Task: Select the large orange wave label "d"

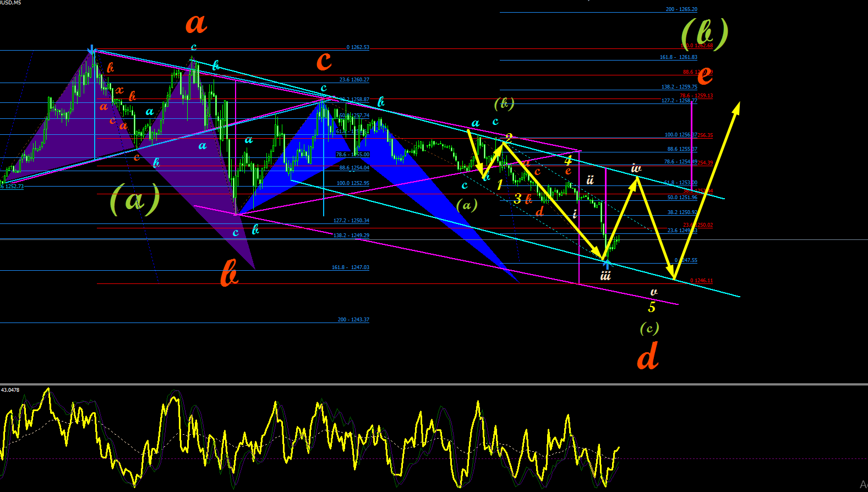Action: pos(648,356)
